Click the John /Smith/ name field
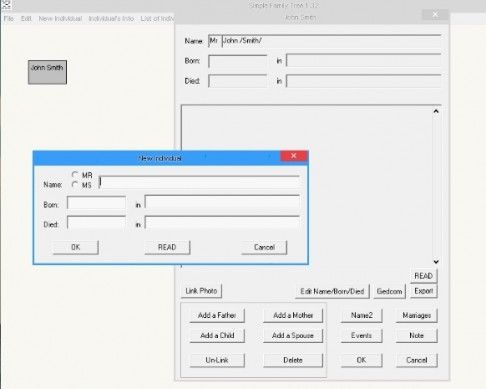486x389 pixels. coord(331,41)
